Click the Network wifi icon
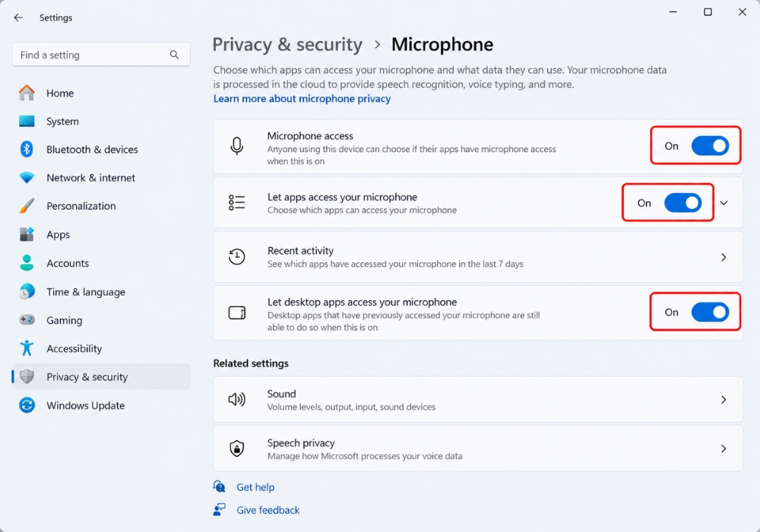 click(x=27, y=178)
